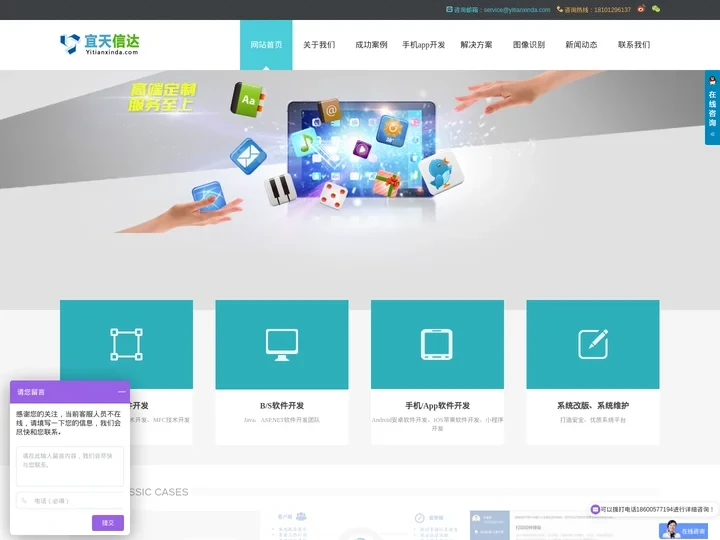Click the edit pencil icon for 系统改版

(593, 344)
